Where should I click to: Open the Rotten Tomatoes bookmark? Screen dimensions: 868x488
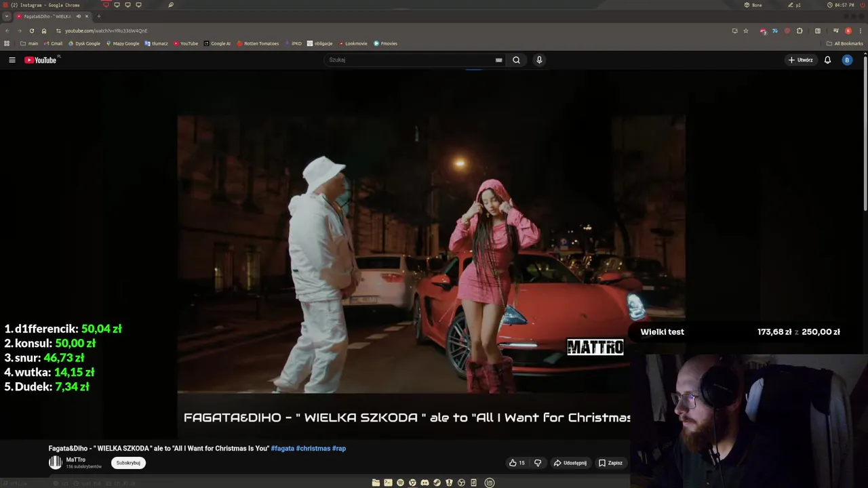tap(258, 43)
